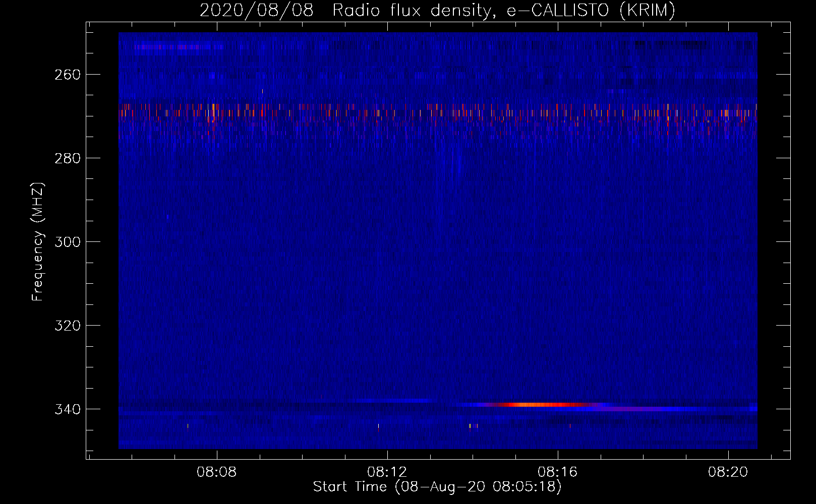Screen dimensions: 816x504
Task: Click the date 2020/08/08 in the title
Action: coord(256,10)
